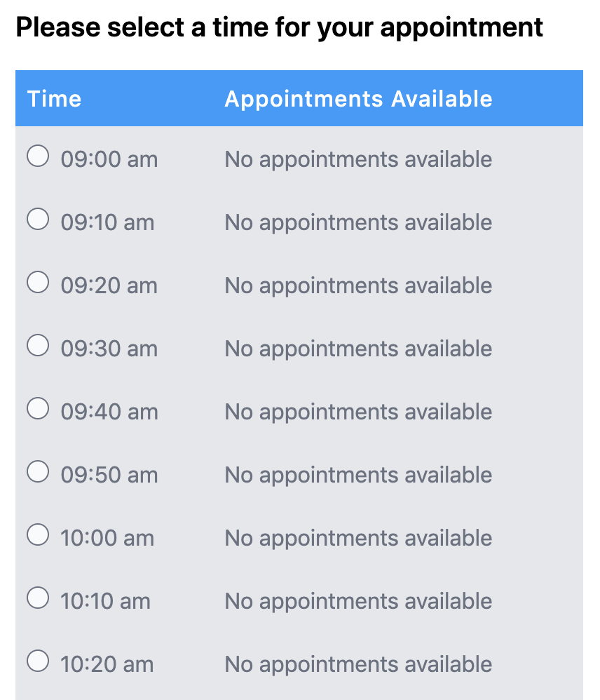Pick the 10:10 am time radio

[38, 598]
